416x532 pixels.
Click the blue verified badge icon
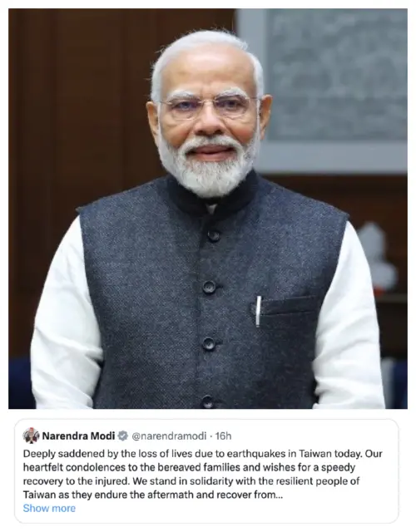tap(122, 436)
